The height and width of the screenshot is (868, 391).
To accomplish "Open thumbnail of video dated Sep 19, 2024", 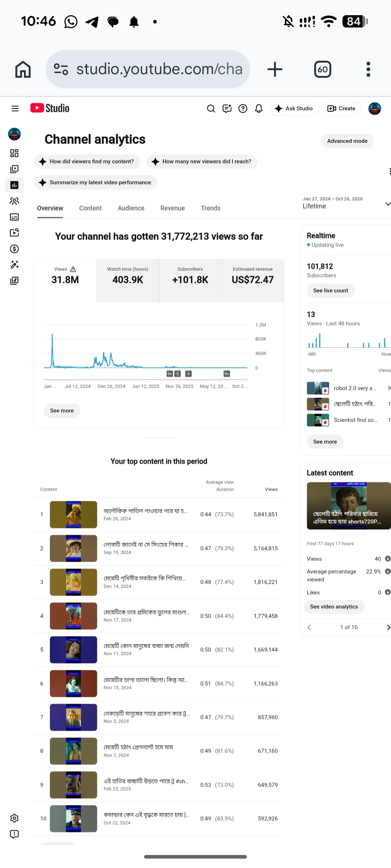I will click(x=73, y=548).
